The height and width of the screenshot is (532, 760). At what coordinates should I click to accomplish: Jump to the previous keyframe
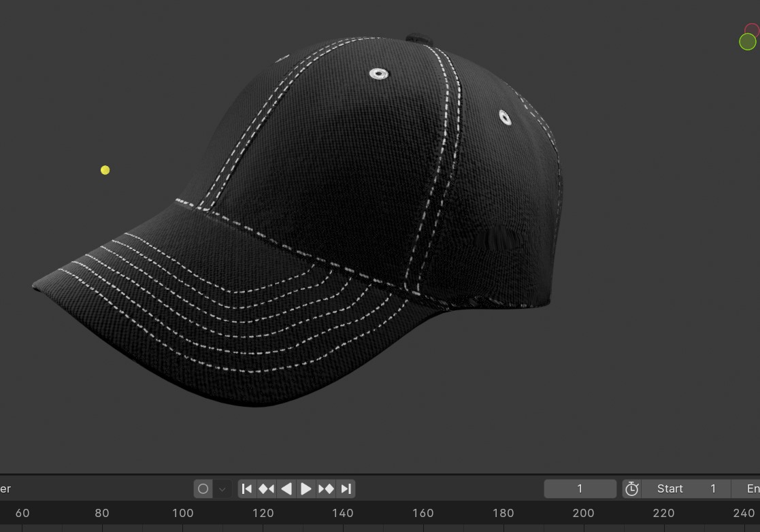[267, 488]
